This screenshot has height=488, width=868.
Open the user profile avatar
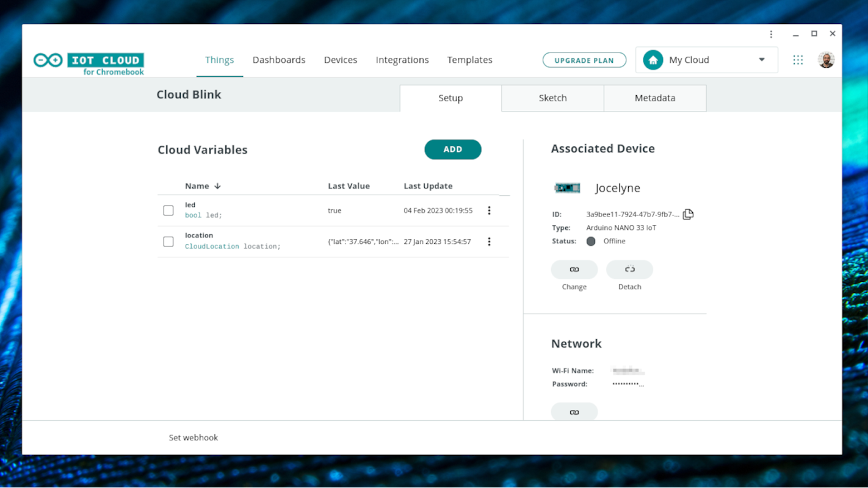tap(826, 60)
